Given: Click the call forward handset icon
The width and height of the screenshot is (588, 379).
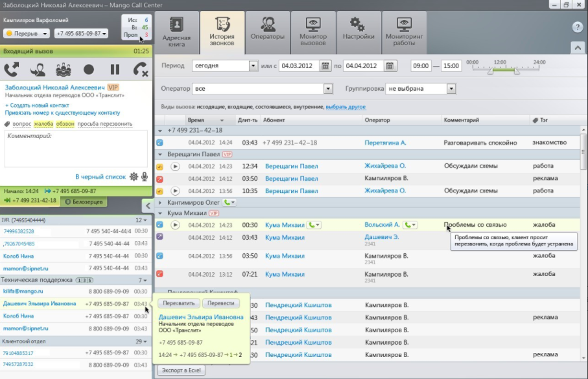Looking at the screenshot, I should click(11, 69).
